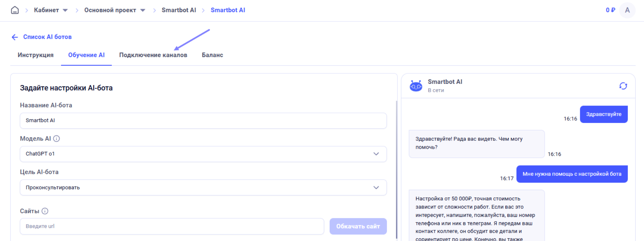Screen dimensions: 644x241
Task: Expand the Кабинет breadcrumb dropdown
Action: 65,10
